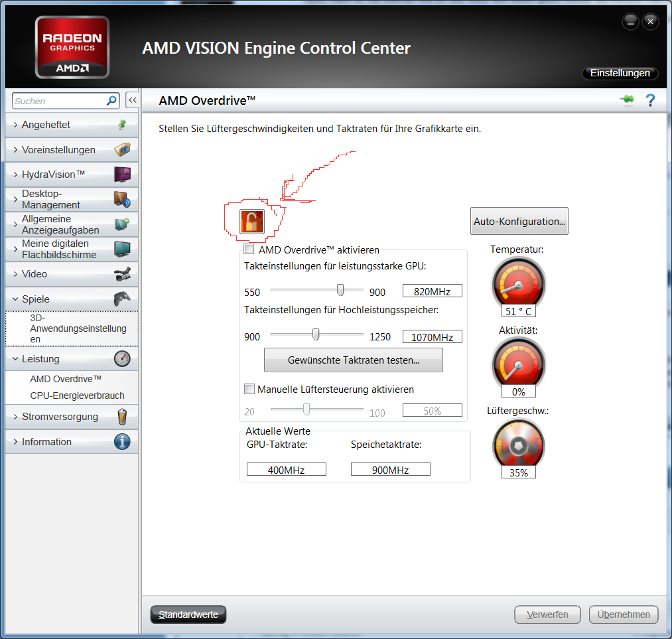Image resolution: width=672 pixels, height=639 pixels.
Task: Click the memory clock slider handle
Action: pyautogui.click(x=316, y=334)
